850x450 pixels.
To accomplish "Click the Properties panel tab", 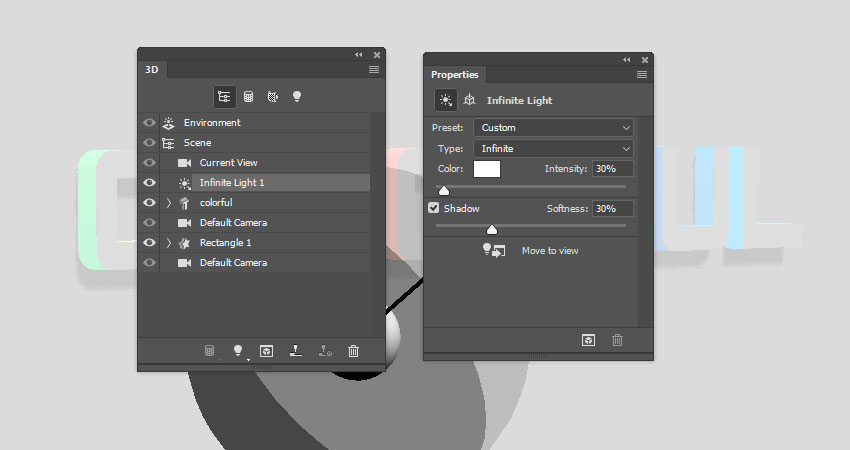I will pos(454,74).
